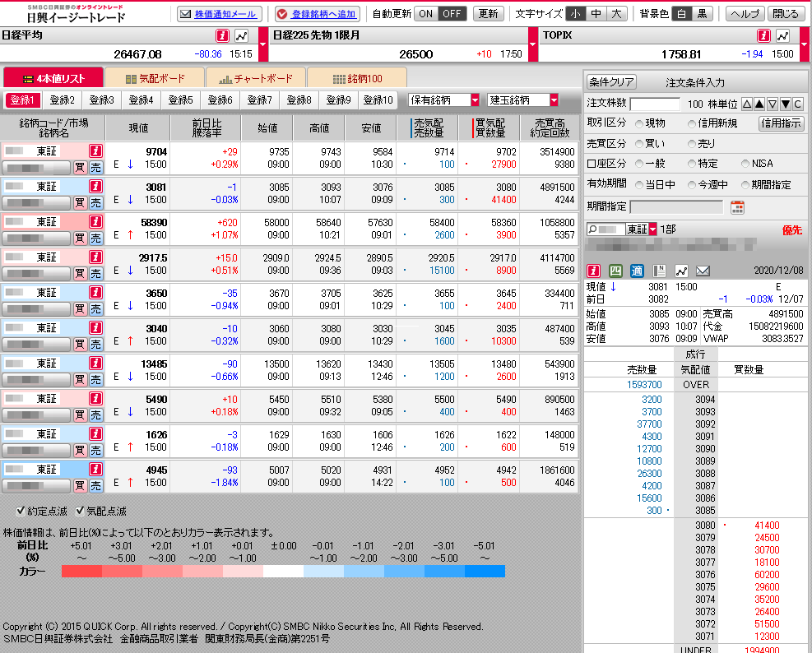Click the red info icon for TOPIX

763,36
